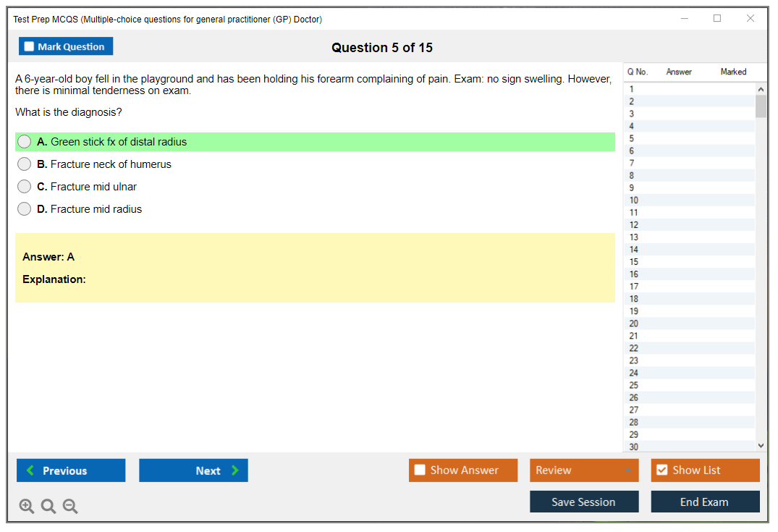Toggle the Mark Question checkbox
The image size is (778, 532).
tap(30, 46)
